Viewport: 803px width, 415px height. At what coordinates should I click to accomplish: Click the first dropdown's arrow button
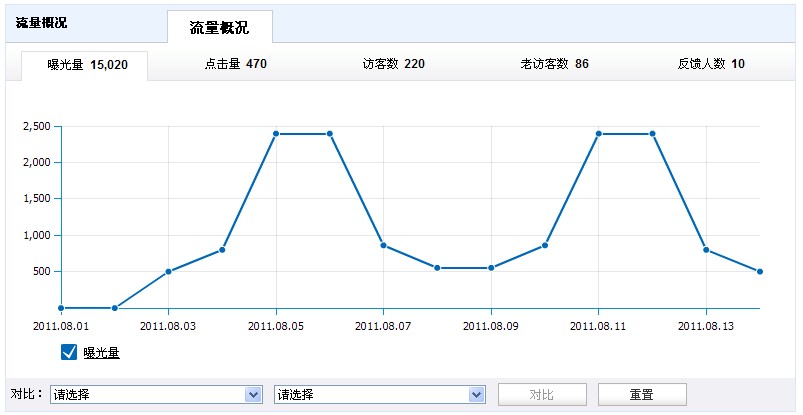click(x=253, y=395)
